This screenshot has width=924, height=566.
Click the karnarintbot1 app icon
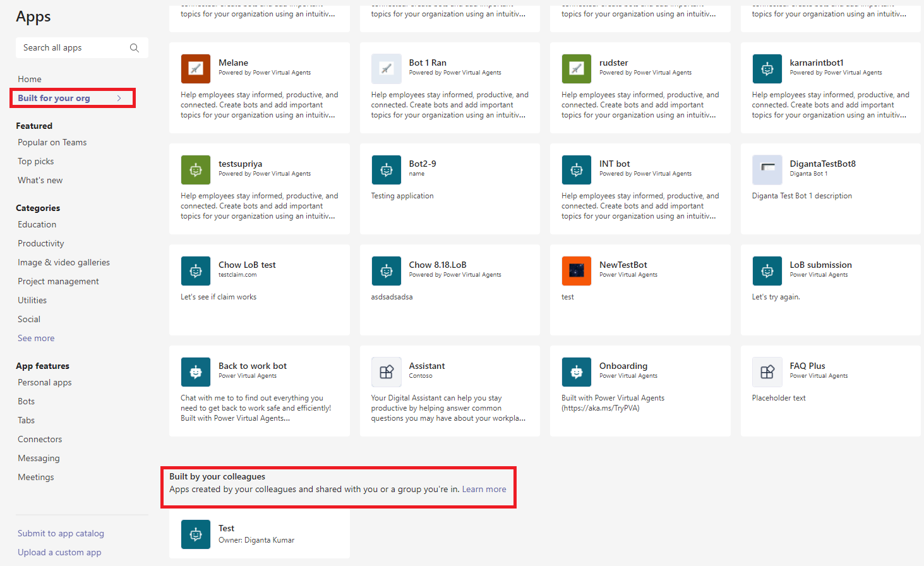click(x=767, y=69)
